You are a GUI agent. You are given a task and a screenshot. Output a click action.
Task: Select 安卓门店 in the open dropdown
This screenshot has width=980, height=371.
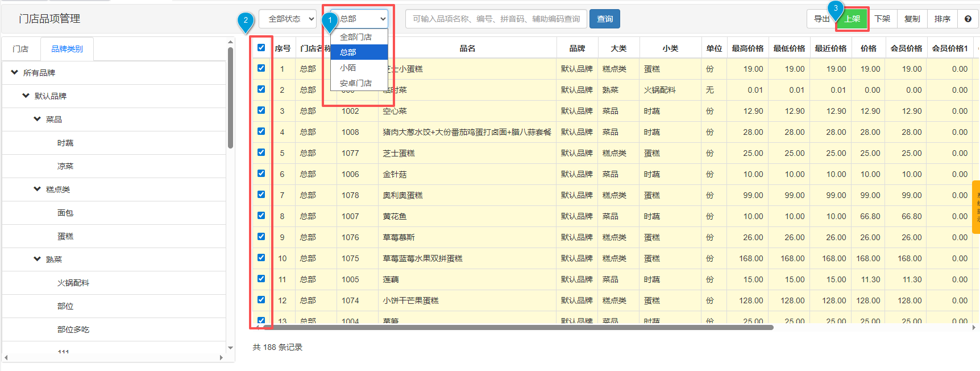tap(356, 83)
